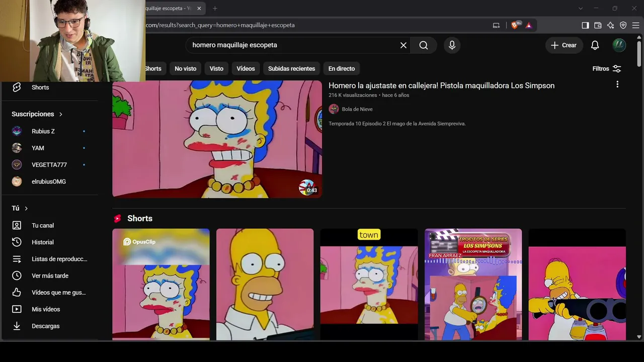Play the Marge makeup video thumbnail 0:43
Image resolution: width=644 pixels, height=362 pixels.
(217, 139)
